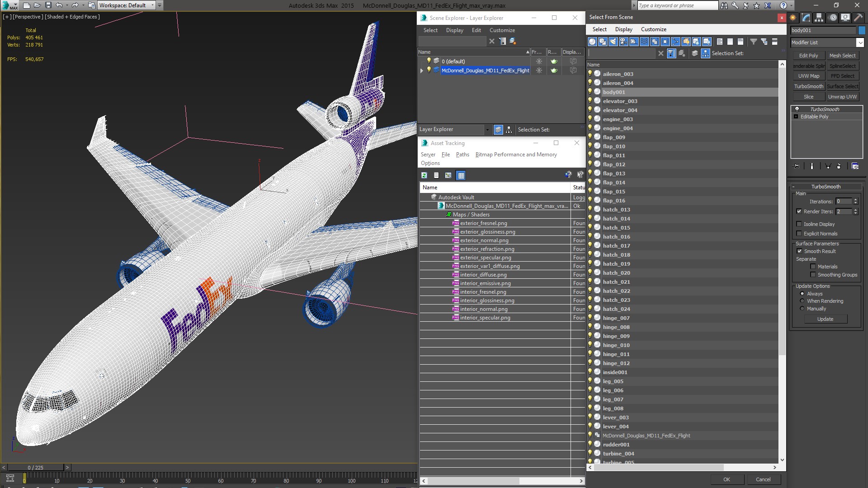Click the Update button in TurboSmooth rollout
Viewport: 868px width, 488px height.
(x=825, y=319)
